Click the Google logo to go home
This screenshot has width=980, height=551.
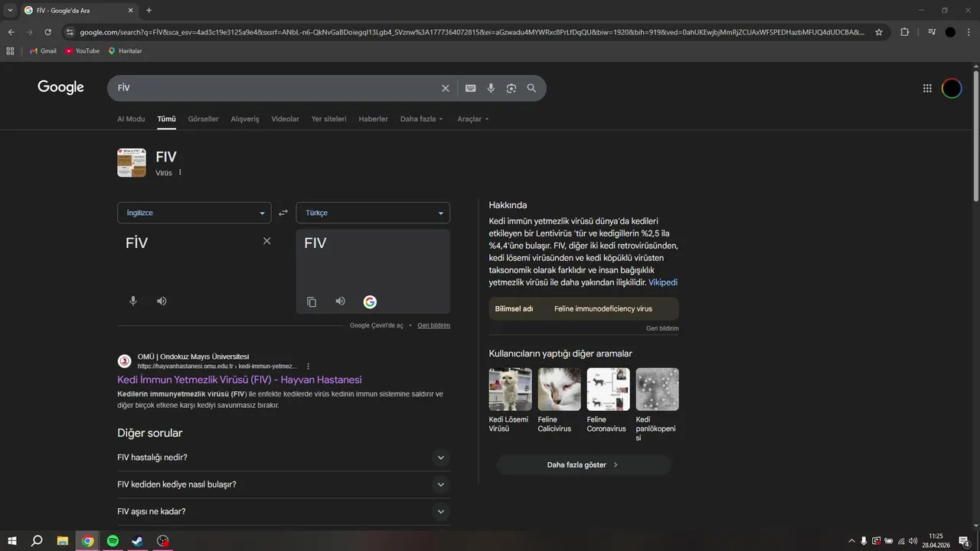(x=60, y=87)
